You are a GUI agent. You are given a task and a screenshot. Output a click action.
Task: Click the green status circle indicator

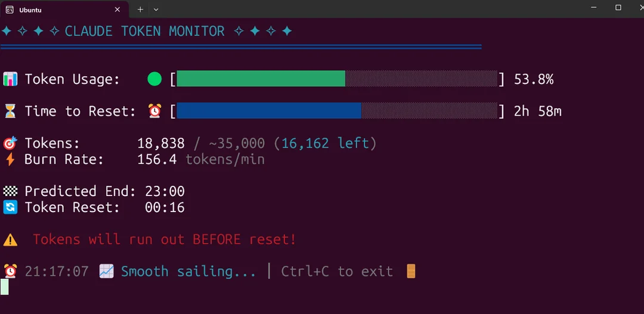[154, 79]
